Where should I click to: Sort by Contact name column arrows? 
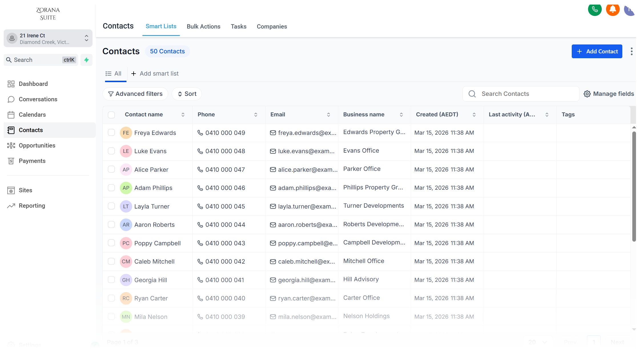click(x=183, y=115)
